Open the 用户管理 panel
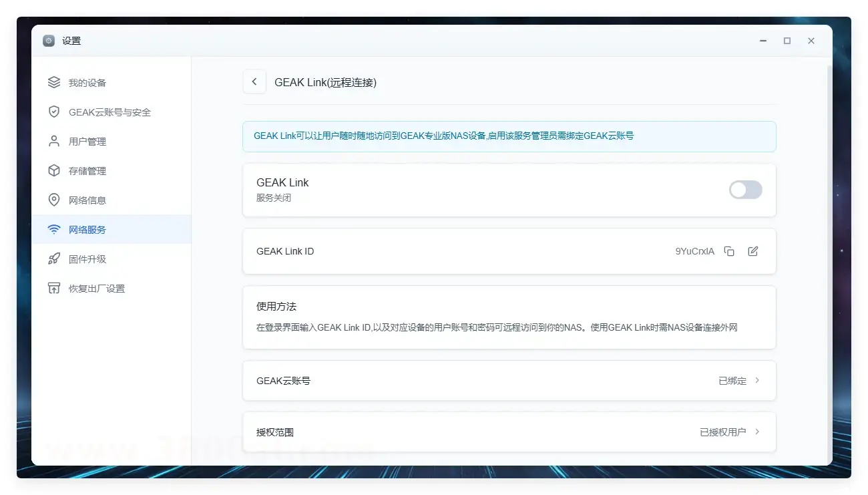 coord(83,141)
